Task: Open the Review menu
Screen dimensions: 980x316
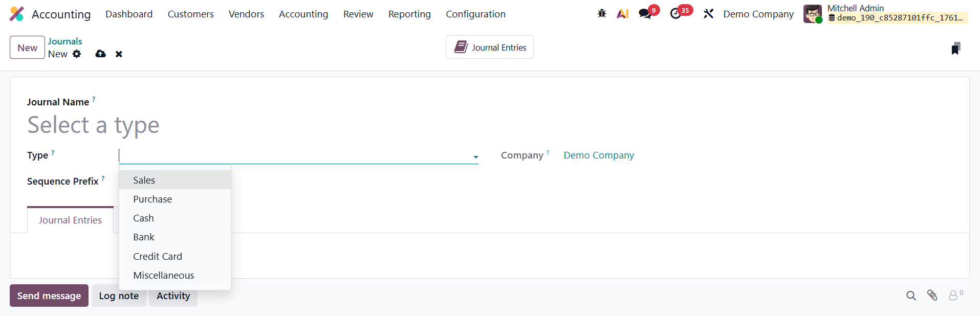Action: coord(358,14)
